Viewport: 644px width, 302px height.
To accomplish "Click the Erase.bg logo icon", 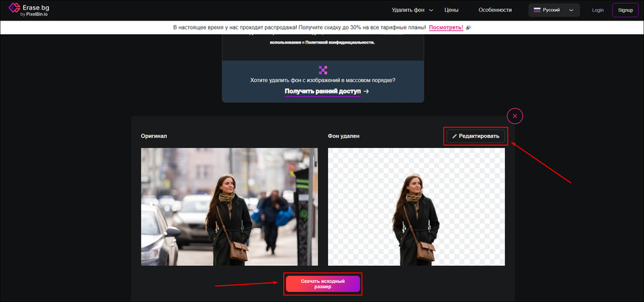I will pyautogui.click(x=15, y=7).
